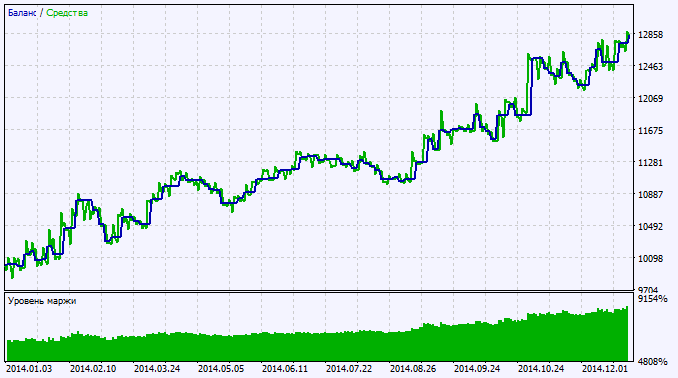This screenshot has width=678, height=378.
Task: Click the 2014.05.05 date label
Action: pyautogui.click(x=221, y=369)
